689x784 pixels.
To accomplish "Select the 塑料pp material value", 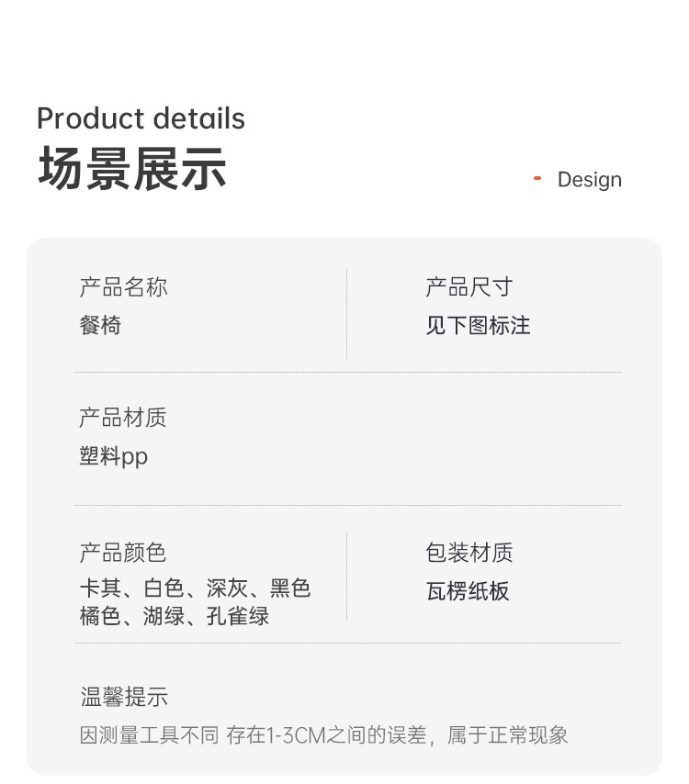I will tap(113, 456).
